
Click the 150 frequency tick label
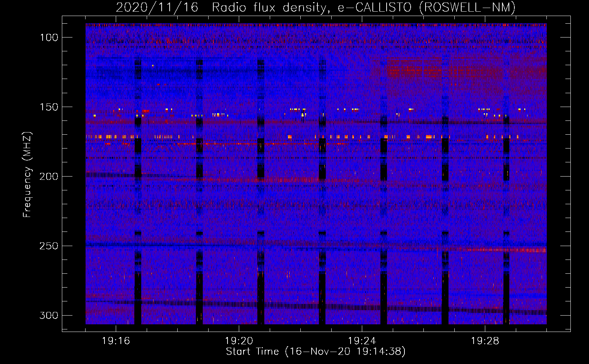tap(49, 107)
